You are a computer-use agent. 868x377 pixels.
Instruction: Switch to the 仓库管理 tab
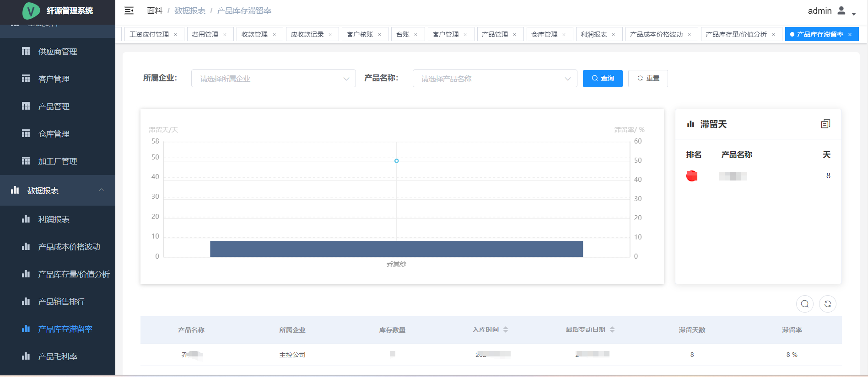(544, 34)
